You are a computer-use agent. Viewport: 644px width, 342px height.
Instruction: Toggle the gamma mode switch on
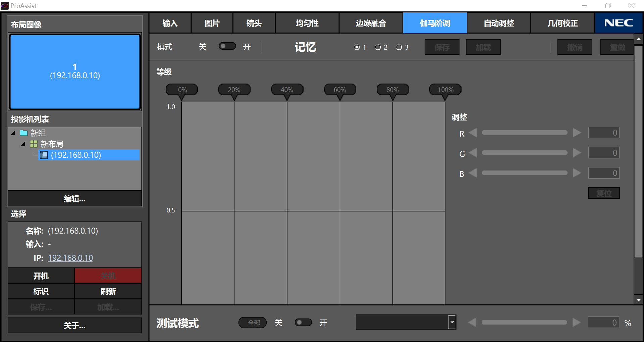pyautogui.click(x=227, y=46)
